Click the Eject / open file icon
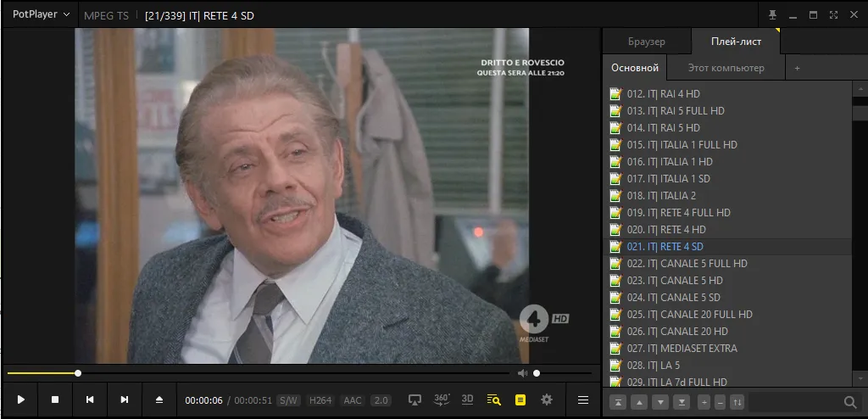Screen dimensions: 868x419 tap(159, 399)
